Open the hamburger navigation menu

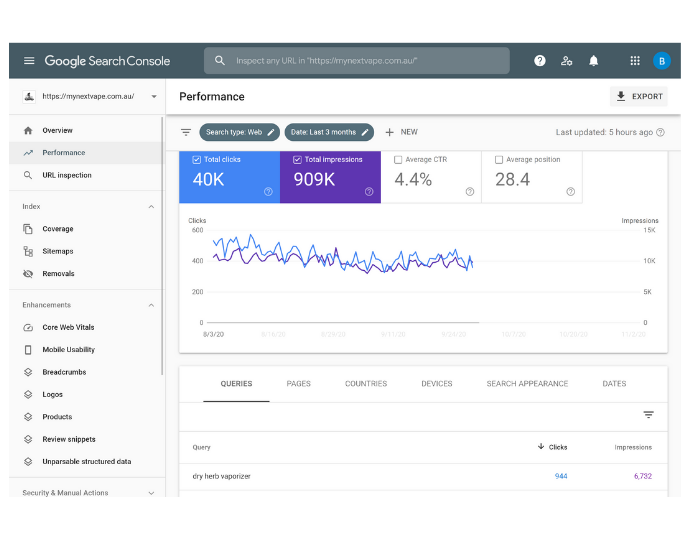(29, 61)
